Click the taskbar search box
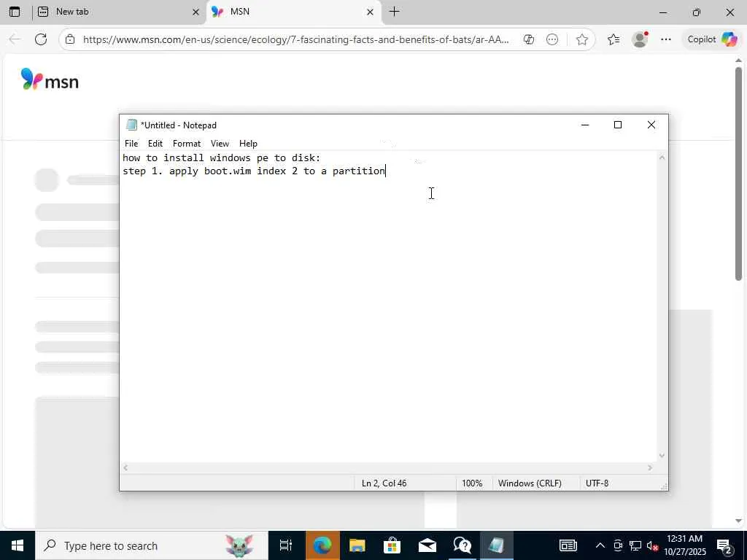The height and width of the screenshot is (560, 747). coord(152,545)
